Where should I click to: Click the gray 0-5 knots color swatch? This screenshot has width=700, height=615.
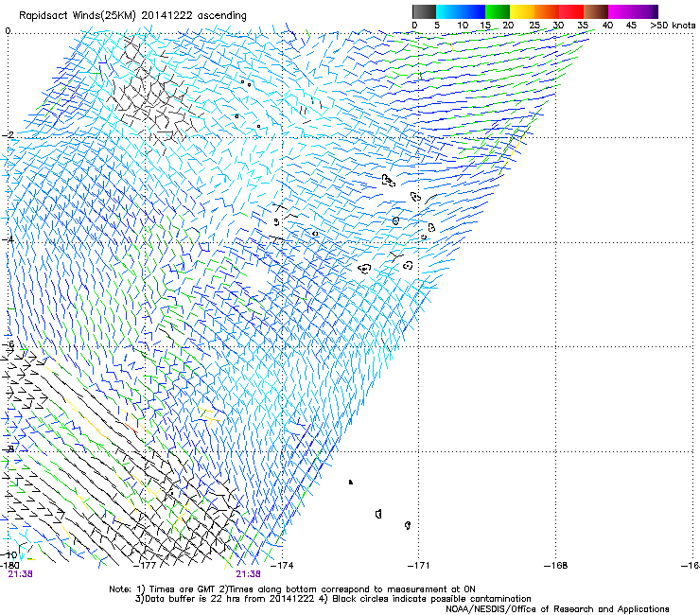tap(424, 11)
